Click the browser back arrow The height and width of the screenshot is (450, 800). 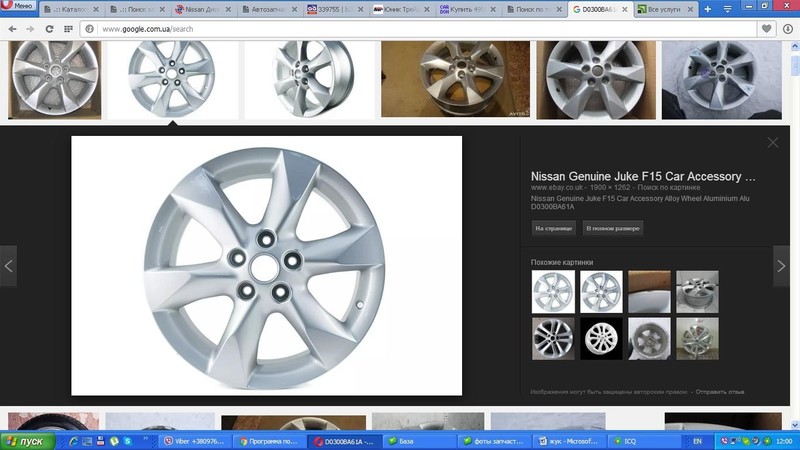click(11, 29)
